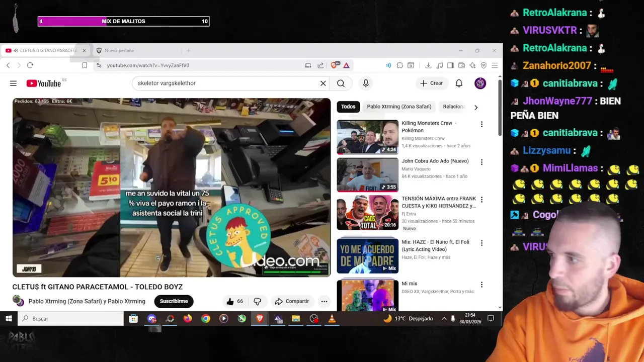Open more actions under the video

click(x=324, y=301)
